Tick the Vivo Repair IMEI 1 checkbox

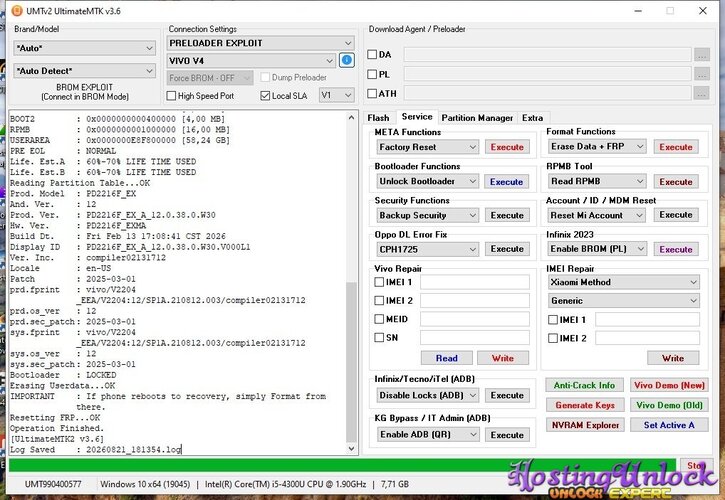coord(379,282)
